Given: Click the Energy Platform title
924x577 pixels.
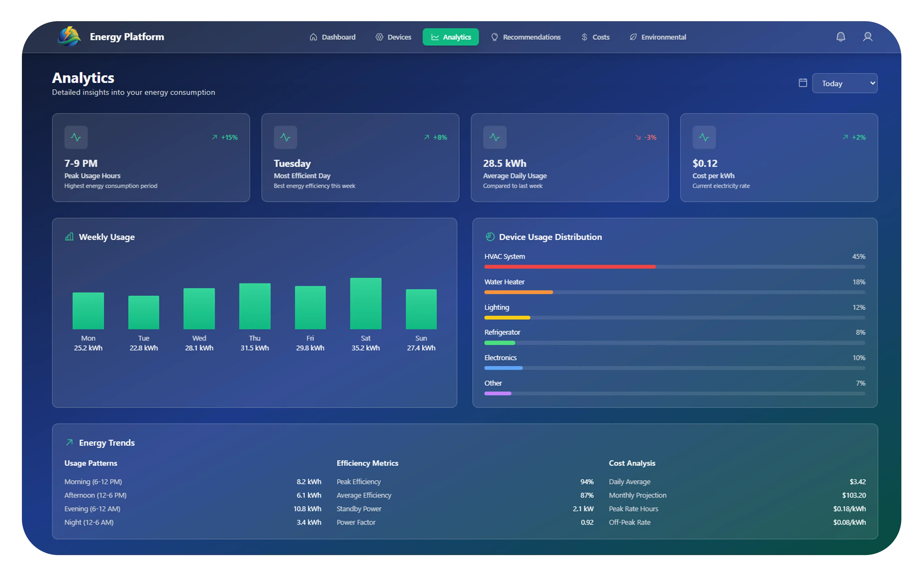Looking at the screenshot, I should tap(127, 37).
